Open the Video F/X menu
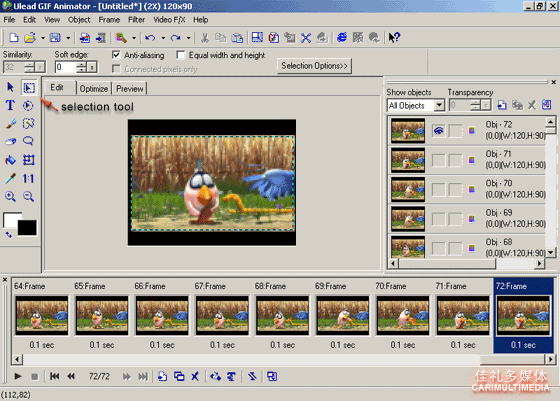 pyautogui.click(x=169, y=20)
